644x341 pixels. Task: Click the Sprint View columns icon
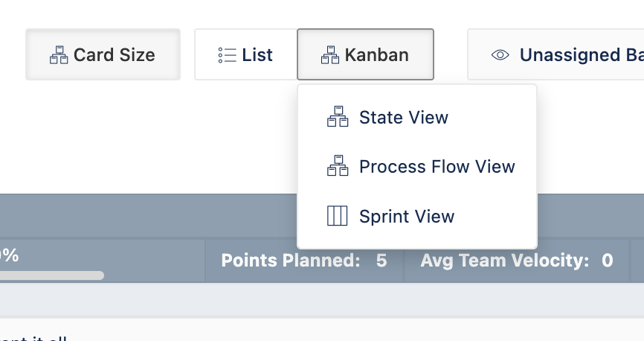pos(338,216)
